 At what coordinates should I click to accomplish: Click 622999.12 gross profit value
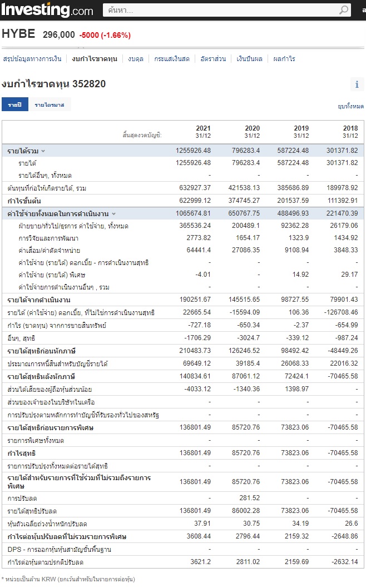tap(195, 201)
